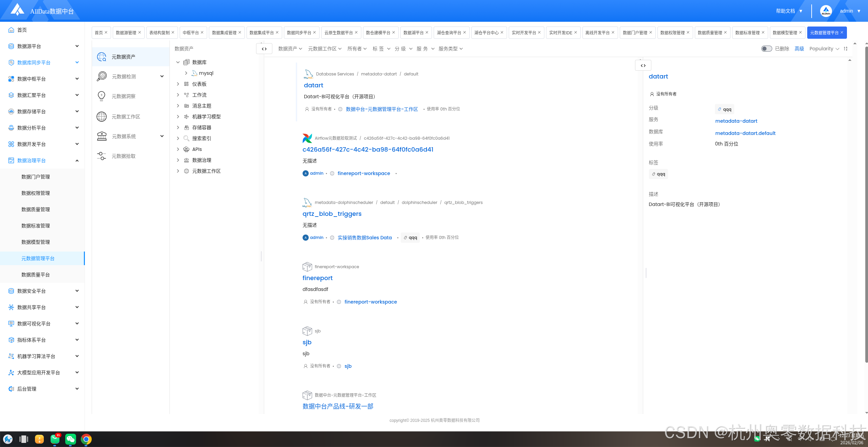Image resolution: width=868 pixels, height=447 pixels.
Task: Open the Popularity sort dropdown
Action: coord(824,49)
